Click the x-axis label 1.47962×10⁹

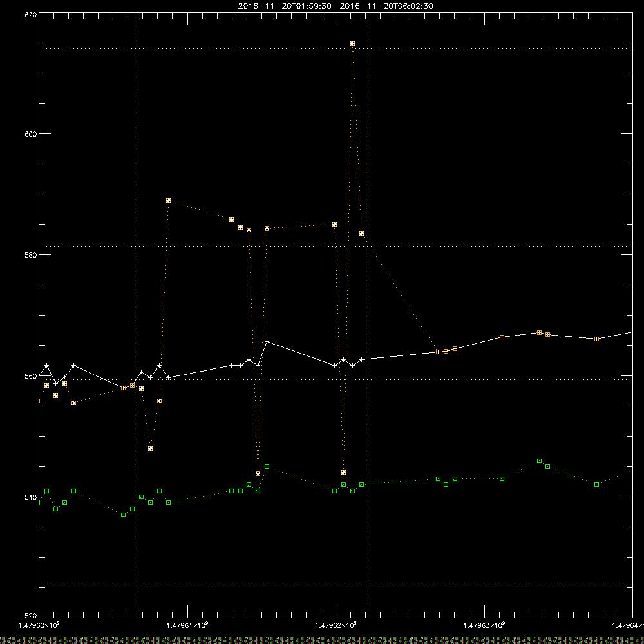point(336,625)
